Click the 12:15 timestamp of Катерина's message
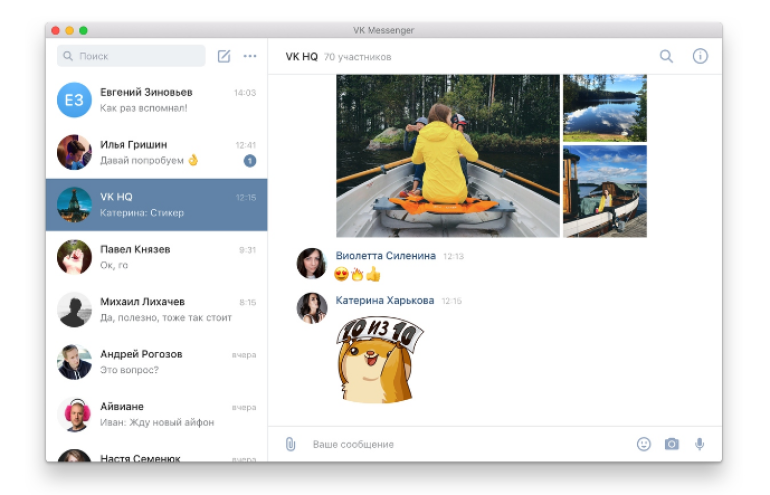770x495 pixels. tap(452, 301)
